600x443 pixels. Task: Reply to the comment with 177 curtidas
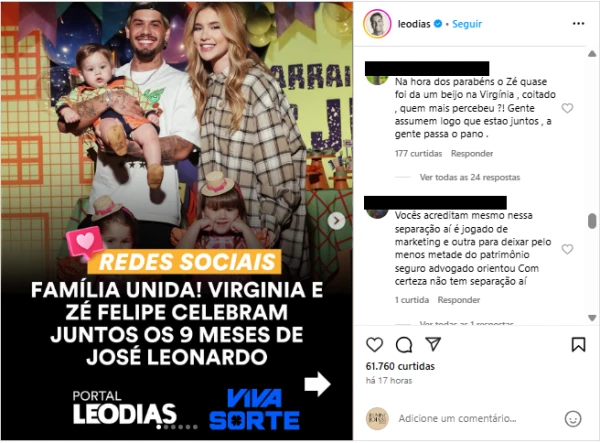click(x=472, y=154)
